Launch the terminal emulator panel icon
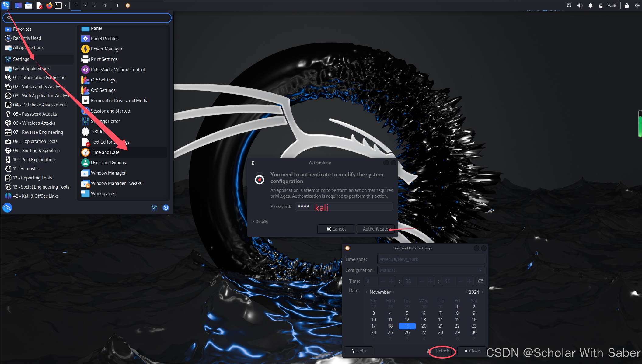The image size is (642, 364). point(58,5)
